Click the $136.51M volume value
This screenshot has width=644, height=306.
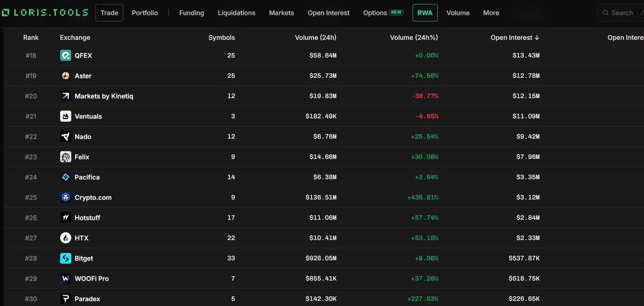tap(320, 197)
